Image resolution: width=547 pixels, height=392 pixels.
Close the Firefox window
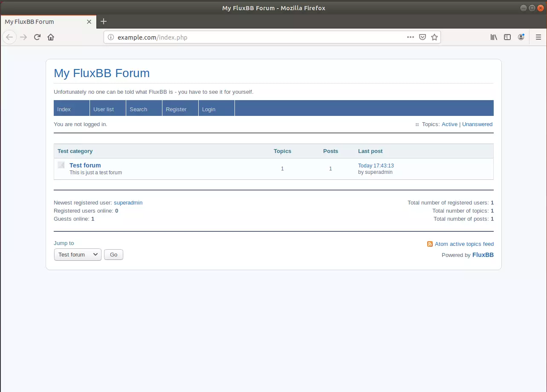coord(541,8)
